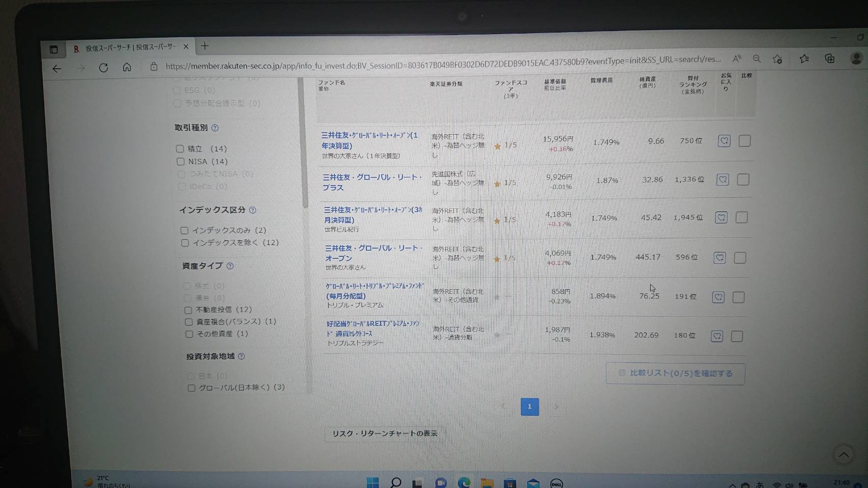The image size is (868, 488).
Task: Check インデックスを除く (12) filter
Action: (x=185, y=243)
